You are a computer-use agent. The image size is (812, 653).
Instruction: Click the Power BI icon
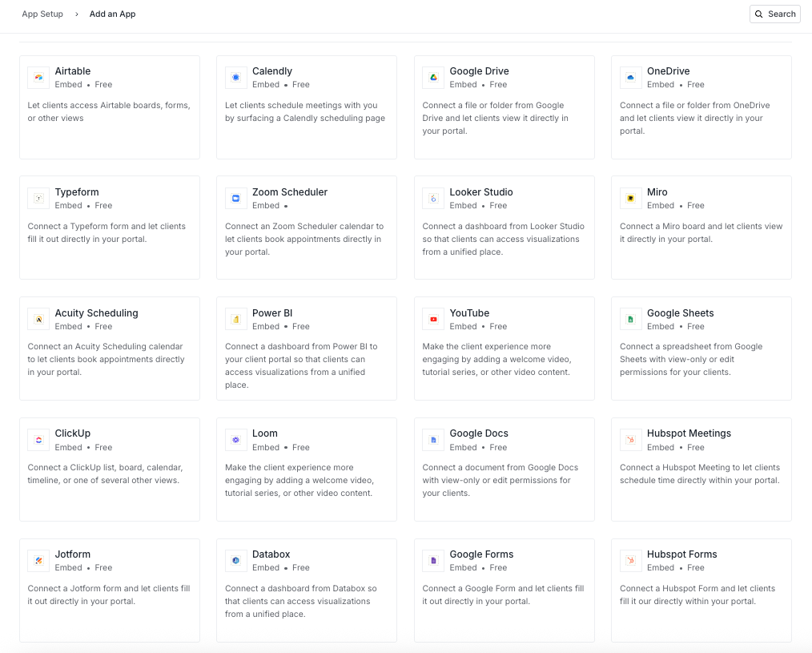[x=235, y=319]
